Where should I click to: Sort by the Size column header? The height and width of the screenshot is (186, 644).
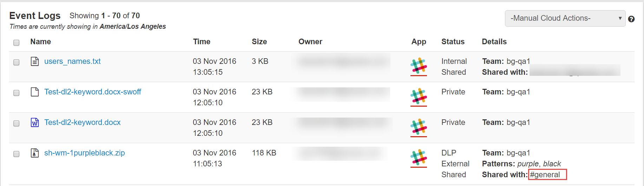[x=259, y=42]
